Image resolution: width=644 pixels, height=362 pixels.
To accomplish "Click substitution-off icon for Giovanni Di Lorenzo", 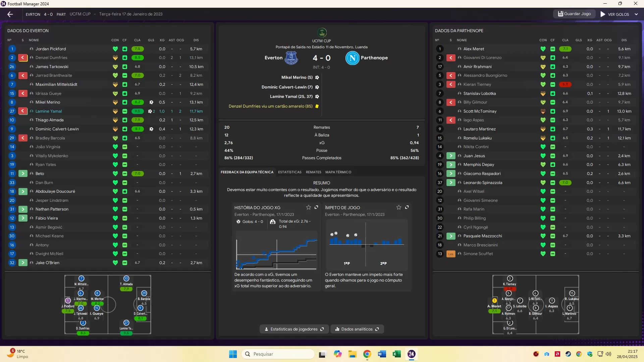I will 451,58.
